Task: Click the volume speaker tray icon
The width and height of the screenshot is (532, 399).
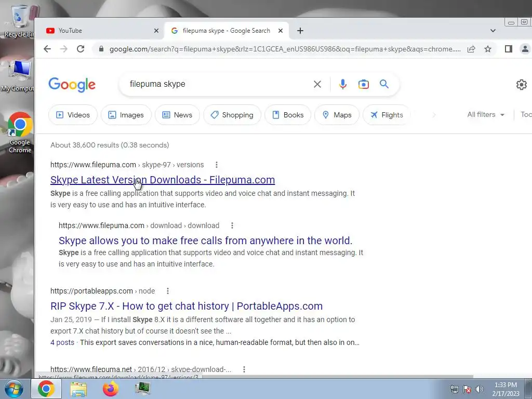Action: pos(479,389)
